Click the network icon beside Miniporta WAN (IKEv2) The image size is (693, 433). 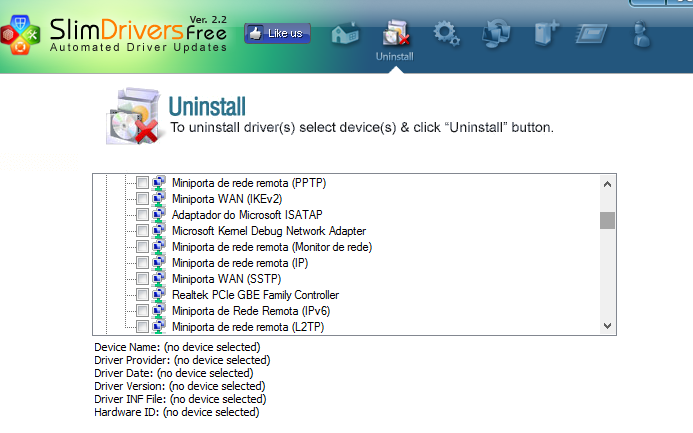[x=159, y=198]
